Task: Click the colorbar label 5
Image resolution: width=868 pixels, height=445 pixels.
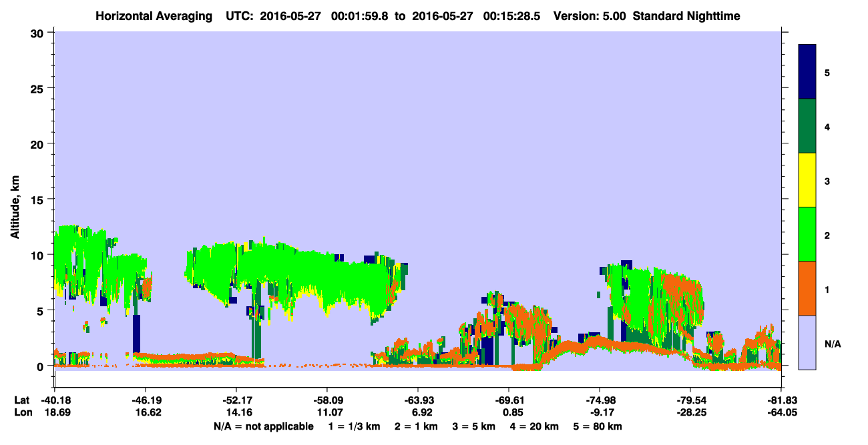Action: click(x=827, y=72)
